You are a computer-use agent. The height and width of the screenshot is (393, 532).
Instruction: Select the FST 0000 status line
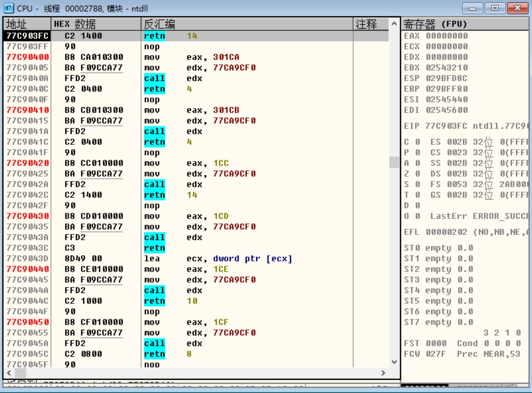[463, 343]
